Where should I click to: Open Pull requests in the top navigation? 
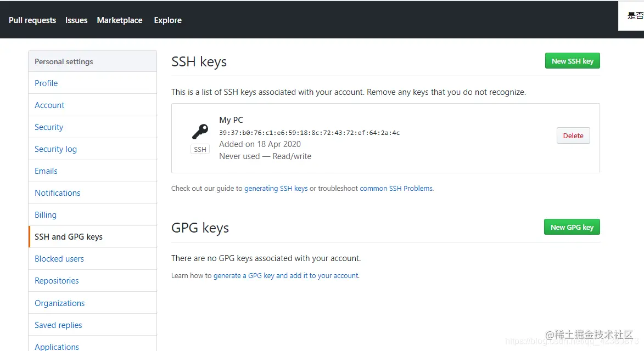coord(32,20)
